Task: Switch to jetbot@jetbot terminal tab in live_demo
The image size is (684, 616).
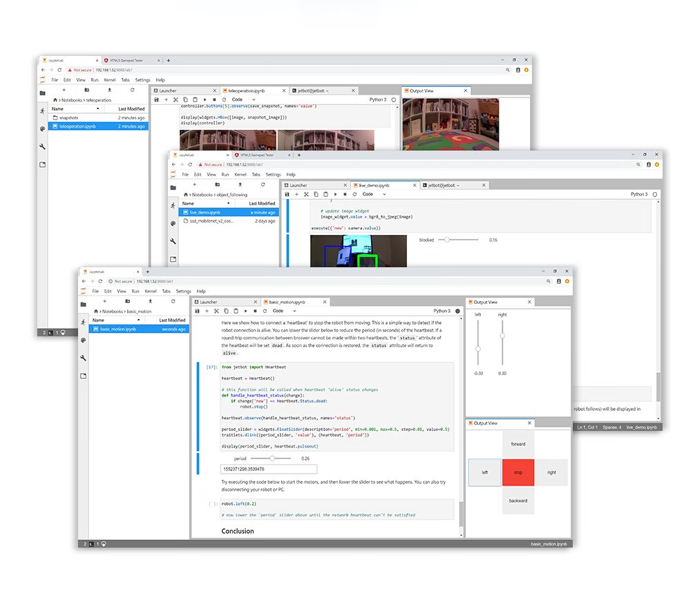Action: point(454,185)
